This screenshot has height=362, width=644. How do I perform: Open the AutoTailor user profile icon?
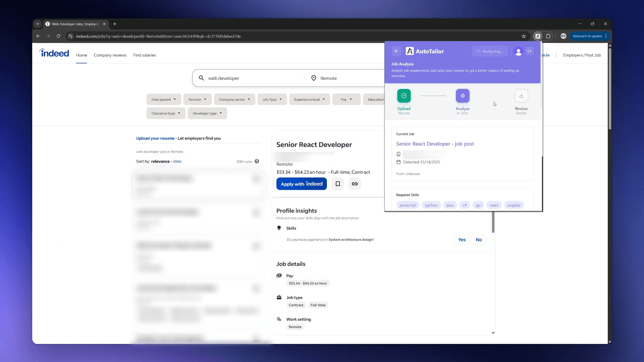tap(518, 51)
